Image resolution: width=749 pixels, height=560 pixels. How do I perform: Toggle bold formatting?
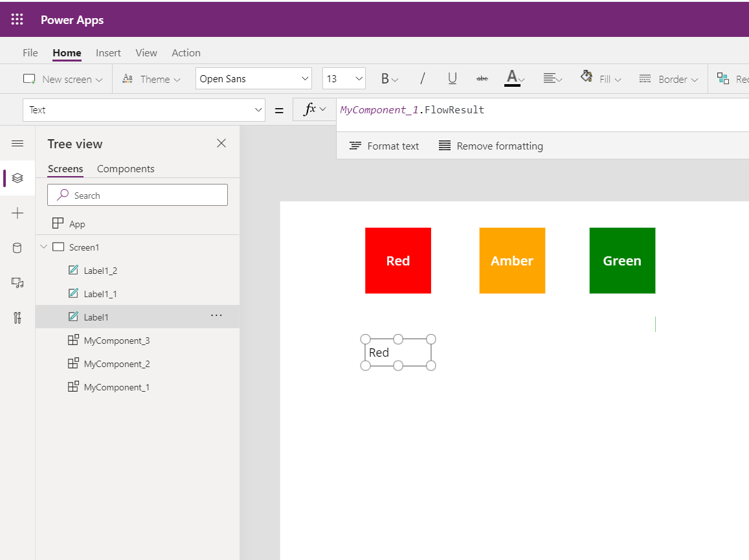pyautogui.click(x=386, y=78)
